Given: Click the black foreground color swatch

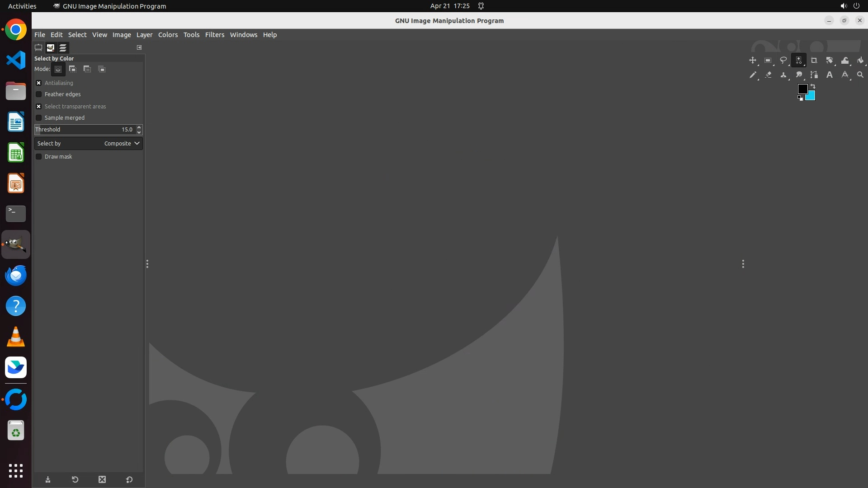Looking at the screenshot, I should pos(802,89).
